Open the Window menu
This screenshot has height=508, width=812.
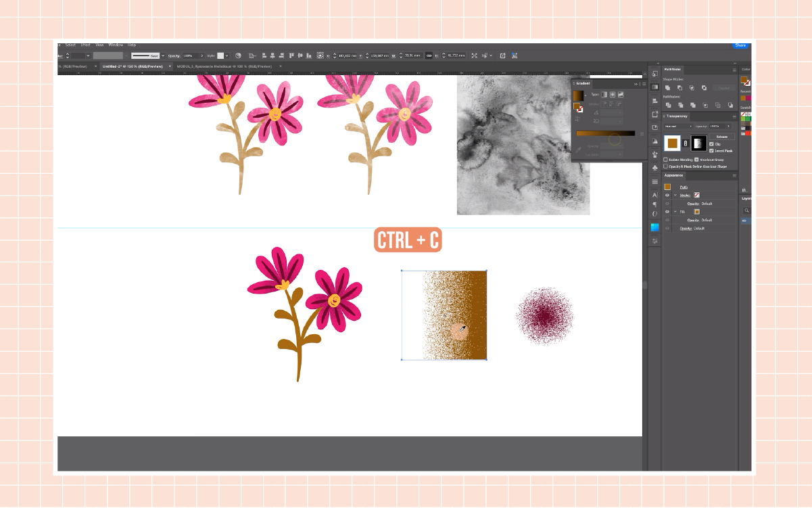pyautogui.click(x=116, y=45)
